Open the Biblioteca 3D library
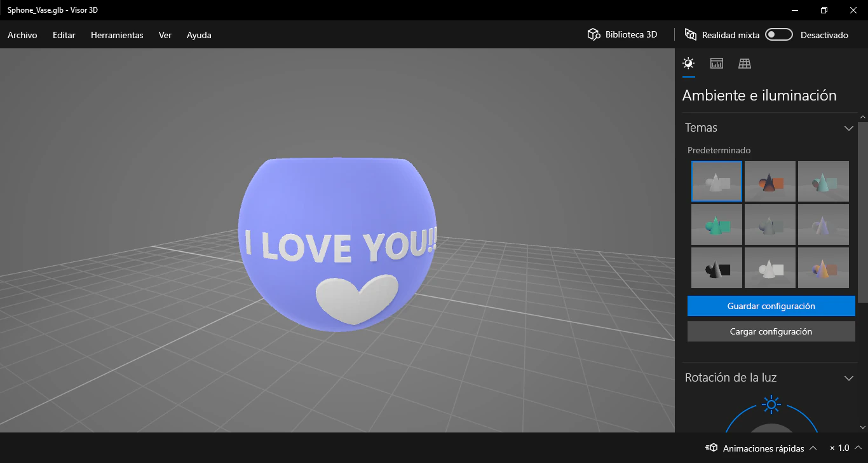 622,35
